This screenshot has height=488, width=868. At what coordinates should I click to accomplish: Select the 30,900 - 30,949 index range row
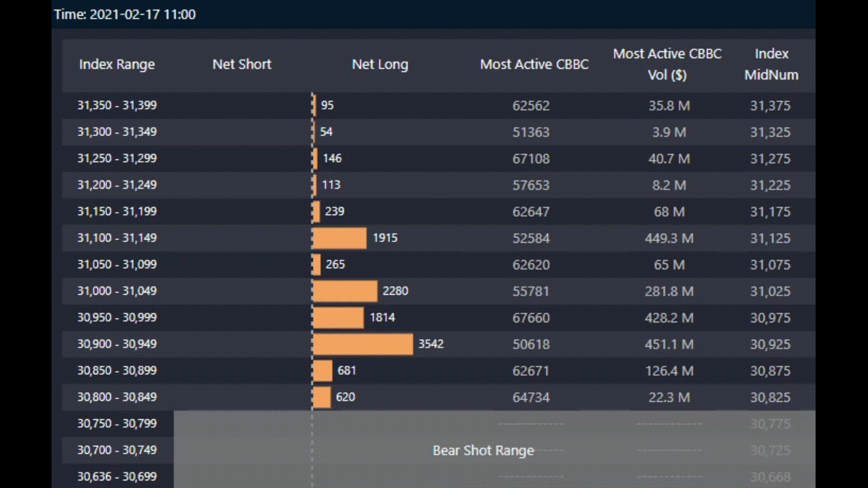point(117,344)
